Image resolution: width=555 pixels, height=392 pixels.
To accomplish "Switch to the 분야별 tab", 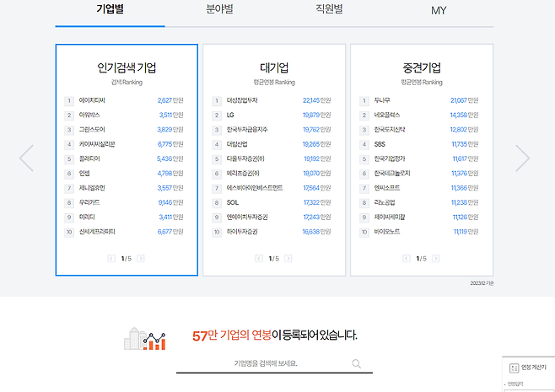I will click(219, 10).
